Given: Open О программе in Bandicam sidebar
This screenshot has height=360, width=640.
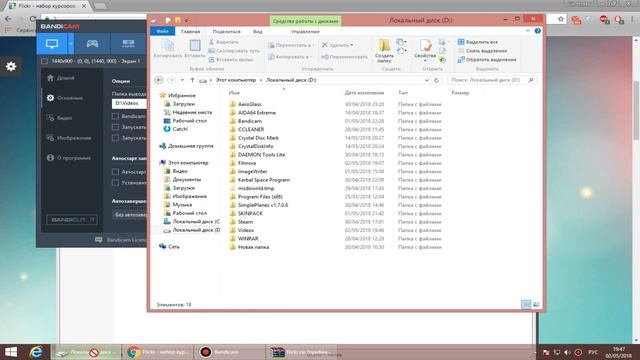Looking at the screenshot, I should coord(69,158).
